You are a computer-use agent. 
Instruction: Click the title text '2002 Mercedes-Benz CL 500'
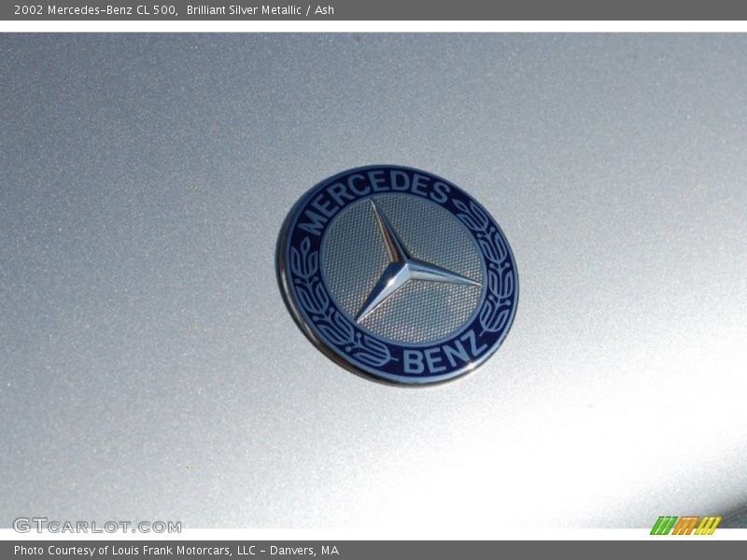click(96, 10)
